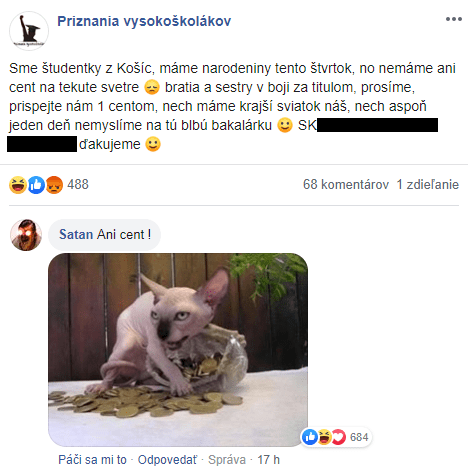
Task: Click the Priznania vysokoškolákov page avatar
Action: (29, 31)
